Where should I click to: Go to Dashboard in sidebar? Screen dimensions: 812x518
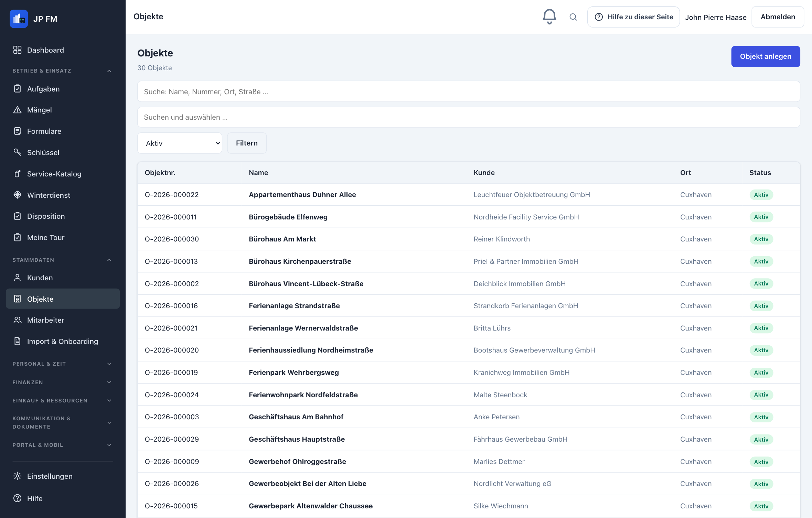(63, 50)
